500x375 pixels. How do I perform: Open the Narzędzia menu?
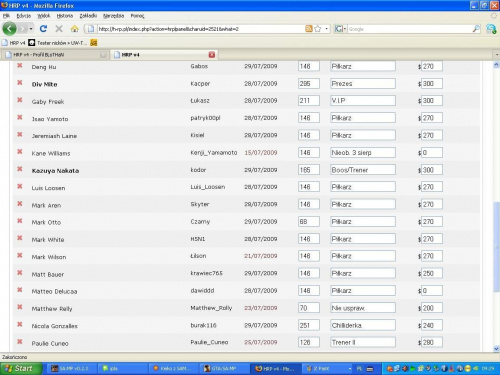click(x=113, y=16)
